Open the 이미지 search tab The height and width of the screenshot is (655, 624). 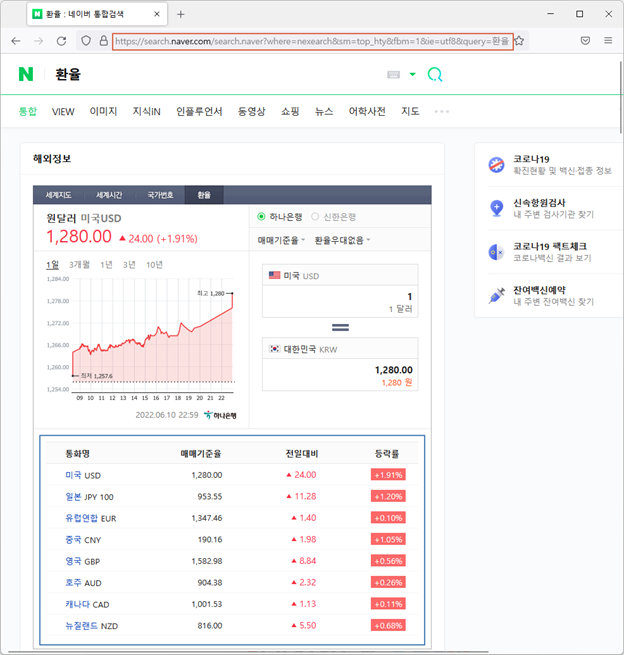103,112
